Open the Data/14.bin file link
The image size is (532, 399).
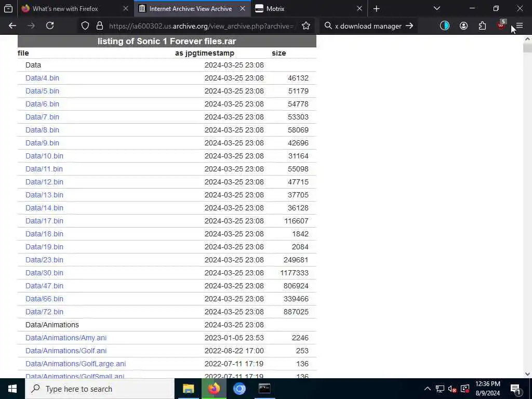pyautogui.click(x=45, y=208)
